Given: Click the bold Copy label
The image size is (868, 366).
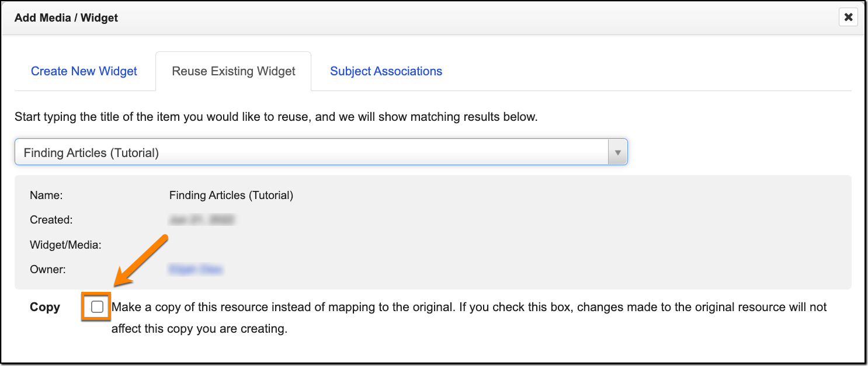Looking at the screenshot, I should tap(45, 307).
